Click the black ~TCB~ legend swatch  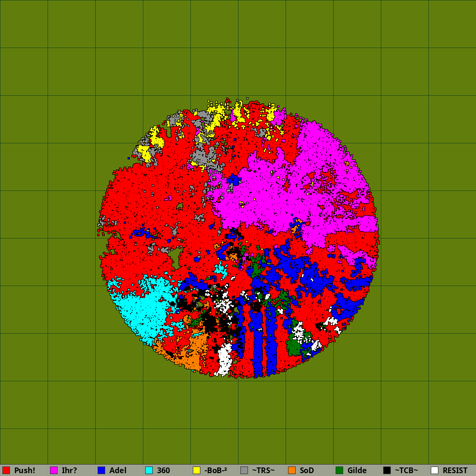(x=387, y=470)
